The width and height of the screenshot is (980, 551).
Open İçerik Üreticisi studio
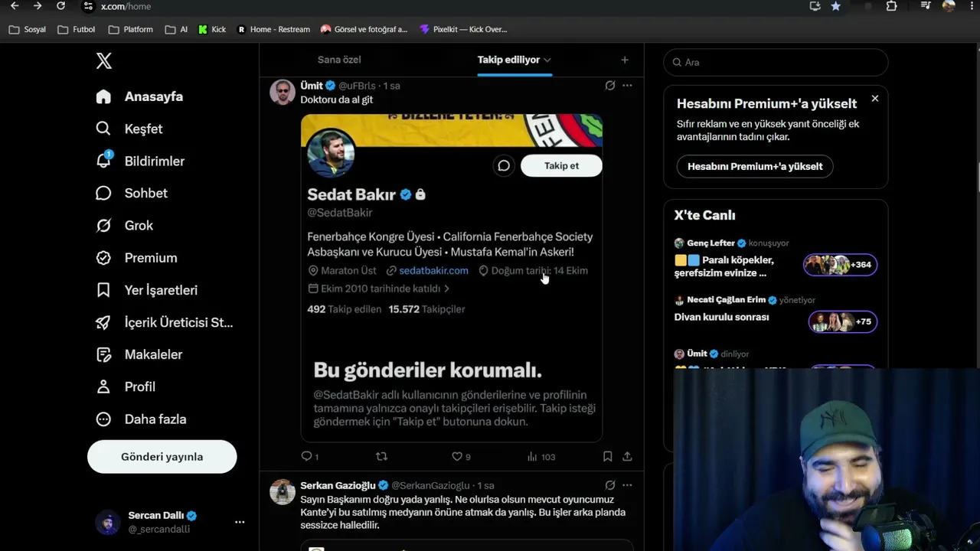165,322
